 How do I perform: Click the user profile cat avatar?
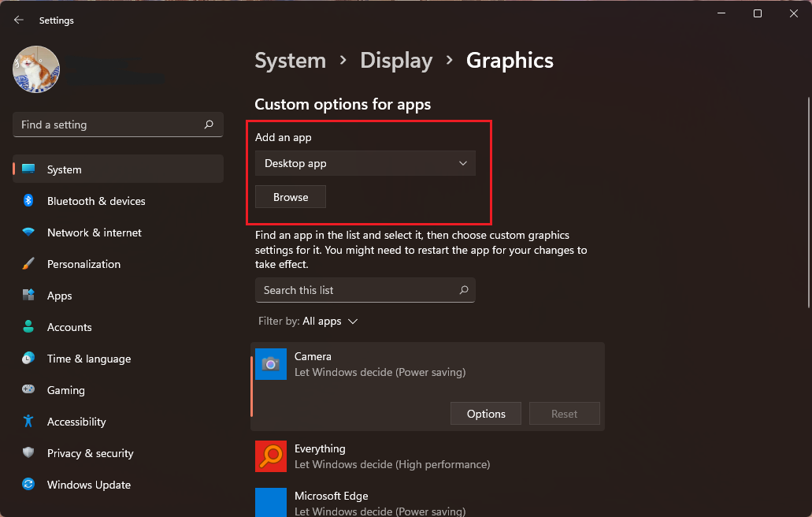pos(36,69)
